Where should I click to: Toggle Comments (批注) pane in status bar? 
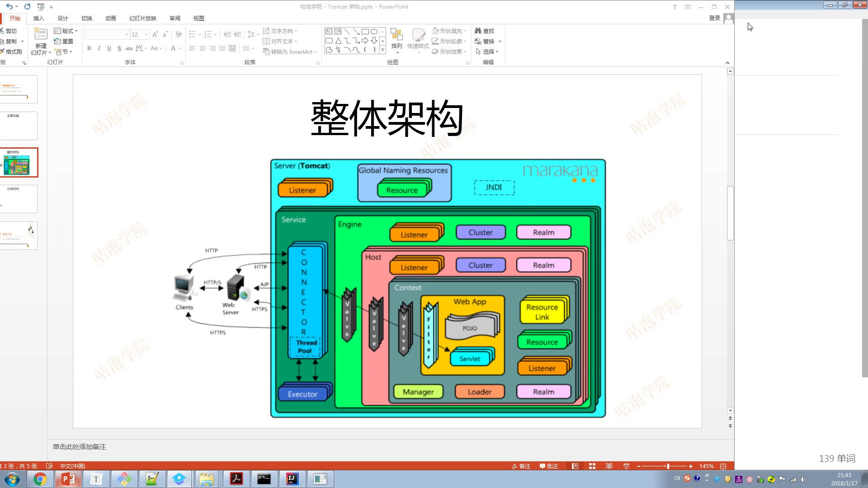(549, 466)
